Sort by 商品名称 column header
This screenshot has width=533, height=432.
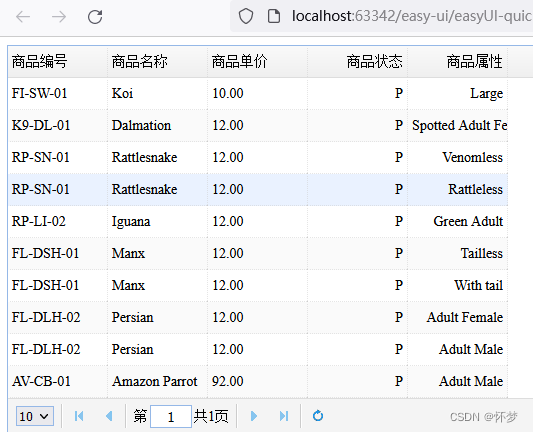click(157, 62)
